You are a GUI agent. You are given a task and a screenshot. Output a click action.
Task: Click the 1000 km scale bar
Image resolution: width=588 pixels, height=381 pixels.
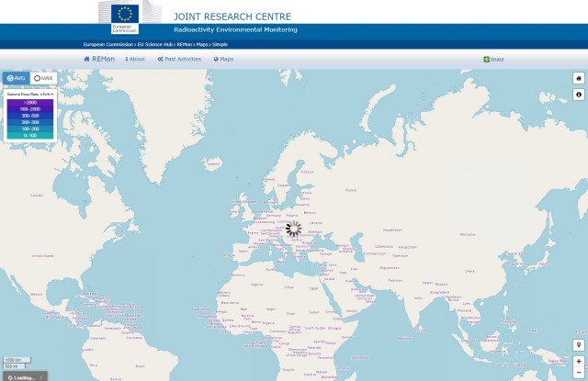click(17, 360)
